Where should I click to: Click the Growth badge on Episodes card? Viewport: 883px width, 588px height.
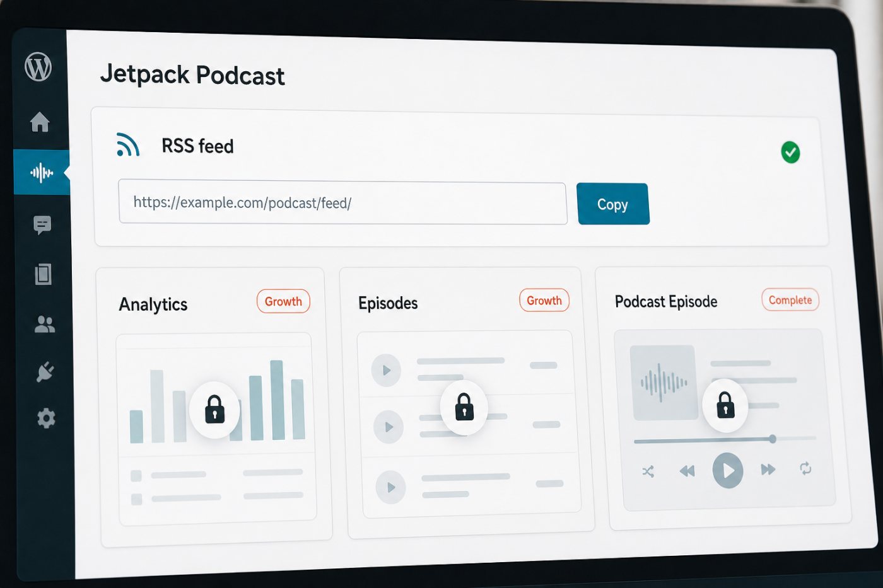coord(544,300)
